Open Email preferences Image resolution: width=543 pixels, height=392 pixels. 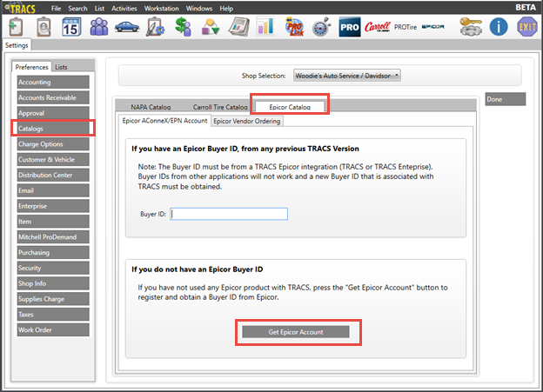[x=53, y=190]
